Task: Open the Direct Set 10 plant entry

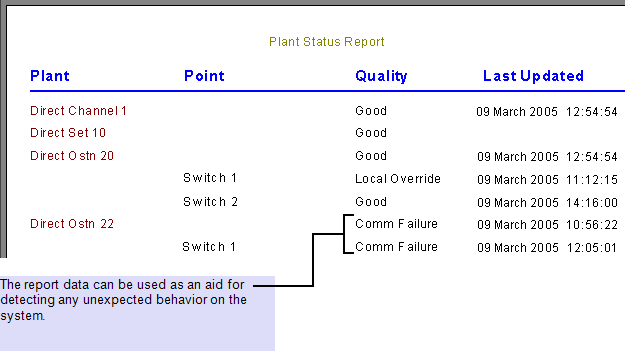Action: coord(68,133)
